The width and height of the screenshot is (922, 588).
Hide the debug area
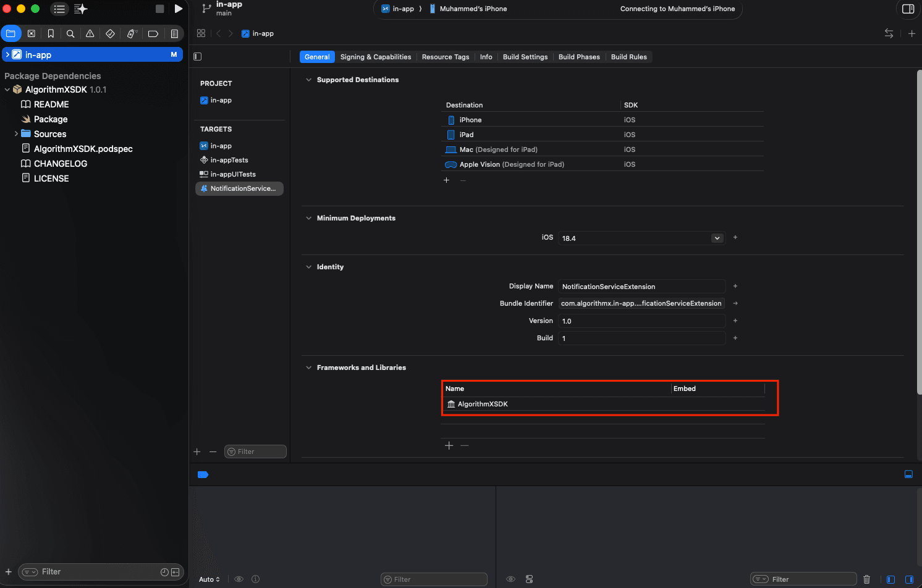click(x=908, y=474)
